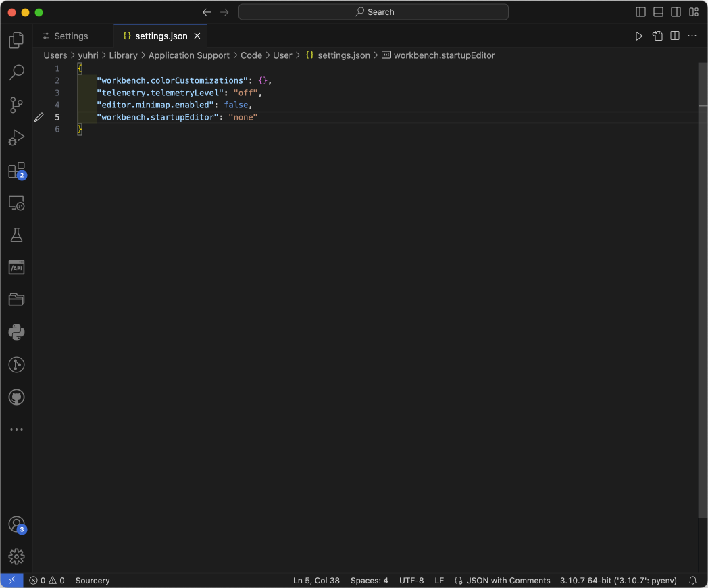708x588 pixels.
Task: Change indentation via Spaces: 4
Action: point(370,581)
